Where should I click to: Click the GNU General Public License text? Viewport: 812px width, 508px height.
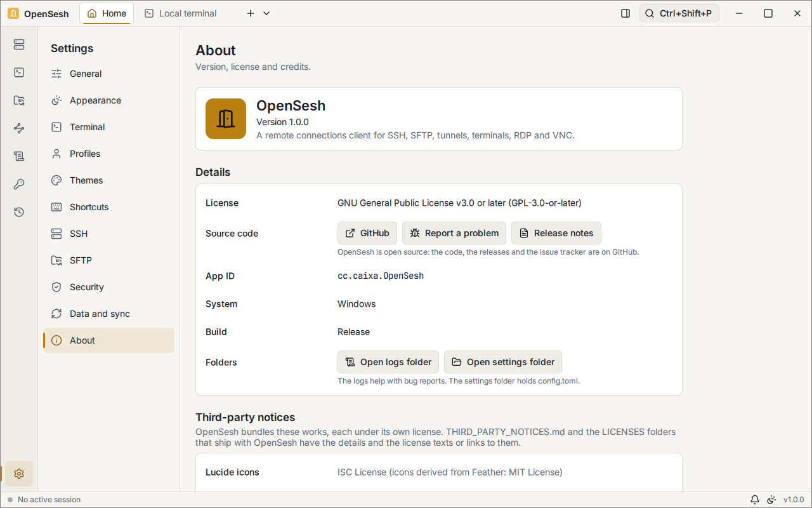pos(459,203)
